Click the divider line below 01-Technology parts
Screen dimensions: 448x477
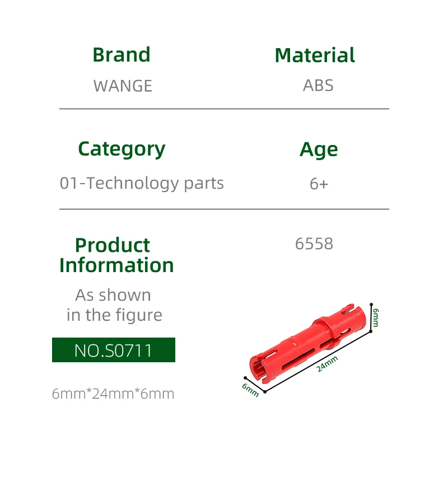pos(224,209)
